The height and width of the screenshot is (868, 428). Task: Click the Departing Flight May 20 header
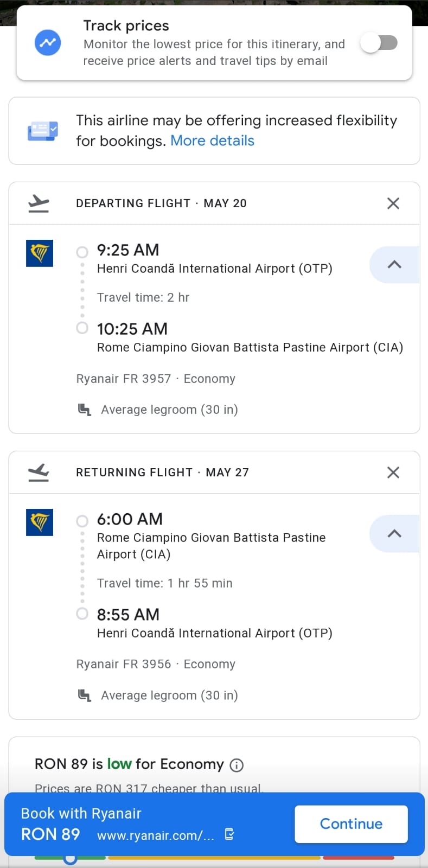[161, 203]
